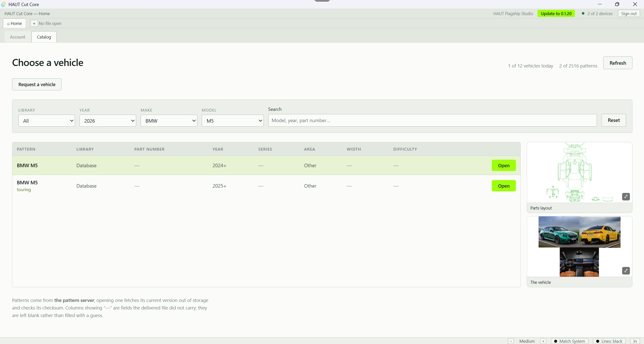This screenshot has width=644, height=344.
Task: Toggle Match System theme setting
Action: tap(570, 341)
